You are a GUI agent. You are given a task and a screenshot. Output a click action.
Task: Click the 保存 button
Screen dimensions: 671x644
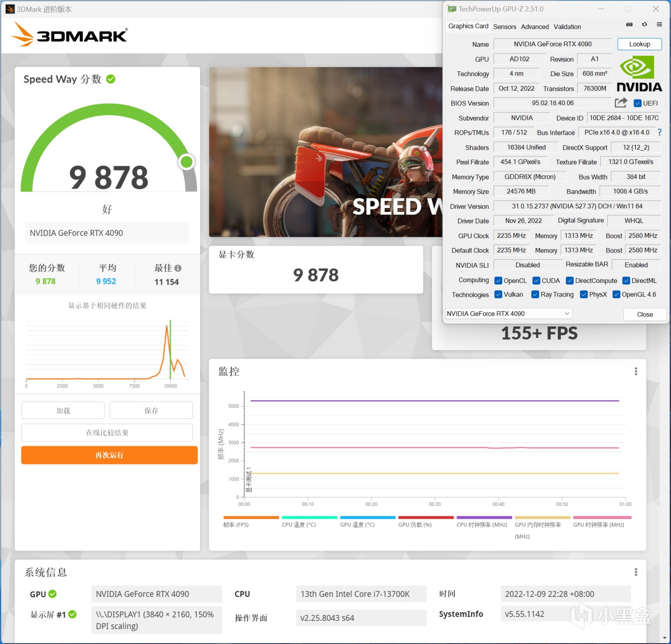[x=151, y=410]
